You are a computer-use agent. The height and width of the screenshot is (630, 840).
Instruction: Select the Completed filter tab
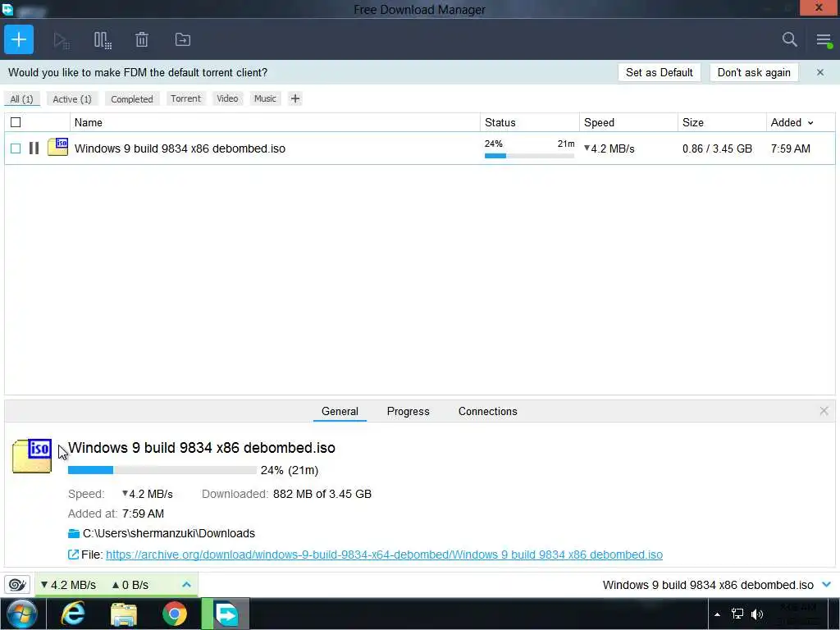(x=132, y=99)
